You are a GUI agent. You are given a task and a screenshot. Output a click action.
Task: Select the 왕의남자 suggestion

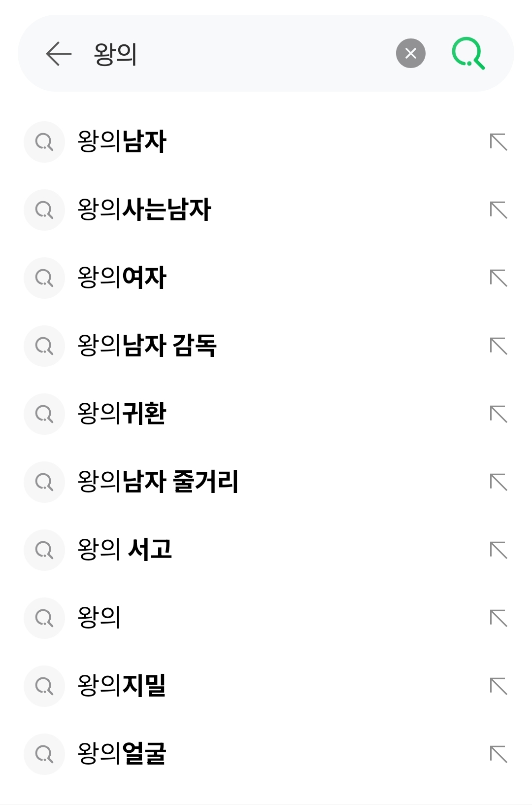tap(122, 142)
